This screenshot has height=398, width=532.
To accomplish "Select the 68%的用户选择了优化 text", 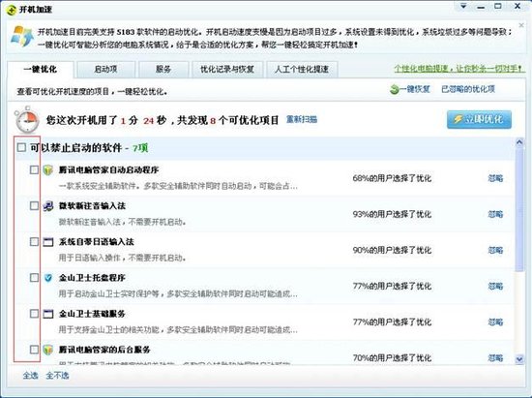I will click(x=392, y=178).
